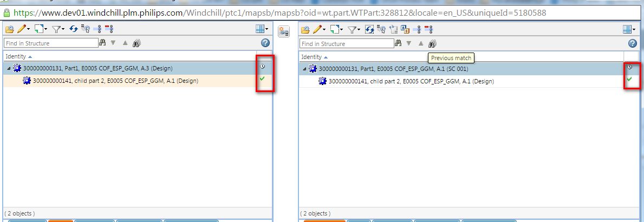This screenshot has width=644, height=222.
Task: Click the previous match up icon, right pane
Action: tap(421, 43)
